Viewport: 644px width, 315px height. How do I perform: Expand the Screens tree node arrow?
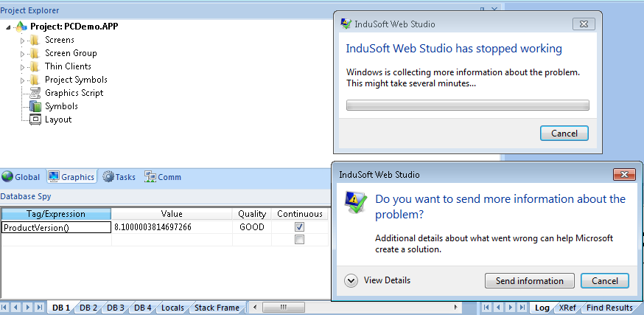tap(22, 40)
